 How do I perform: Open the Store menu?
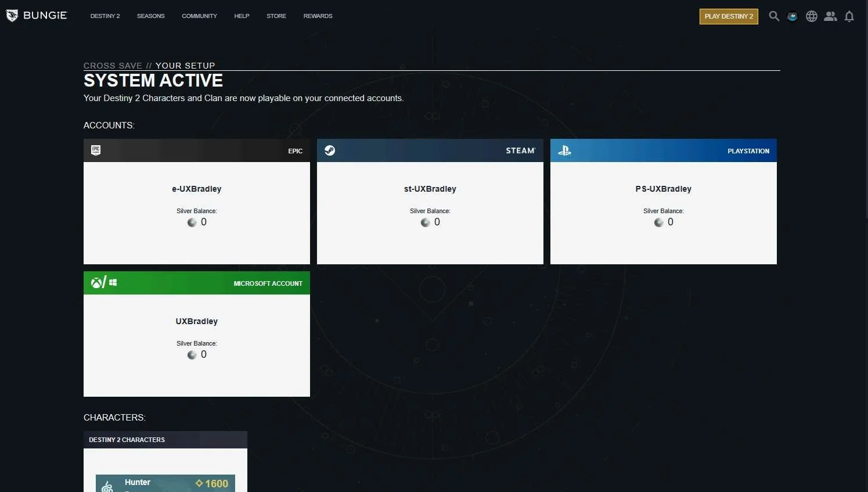[x=276, y=16]
